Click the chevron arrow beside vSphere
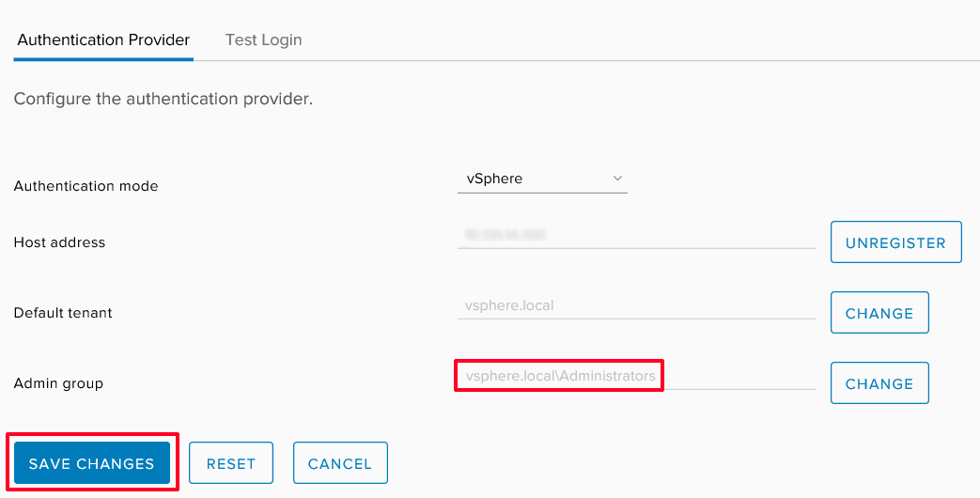The width and height of the screenshot is (980, 498). click(x=617, y=179)
